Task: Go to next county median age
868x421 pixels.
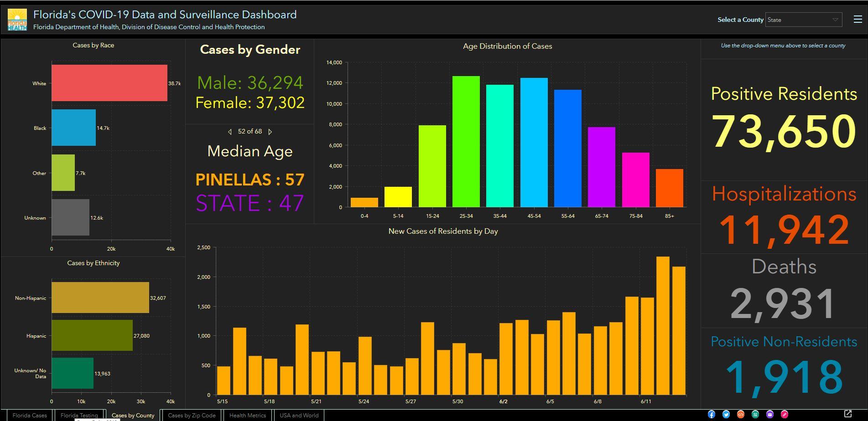Action: (270, 132)
